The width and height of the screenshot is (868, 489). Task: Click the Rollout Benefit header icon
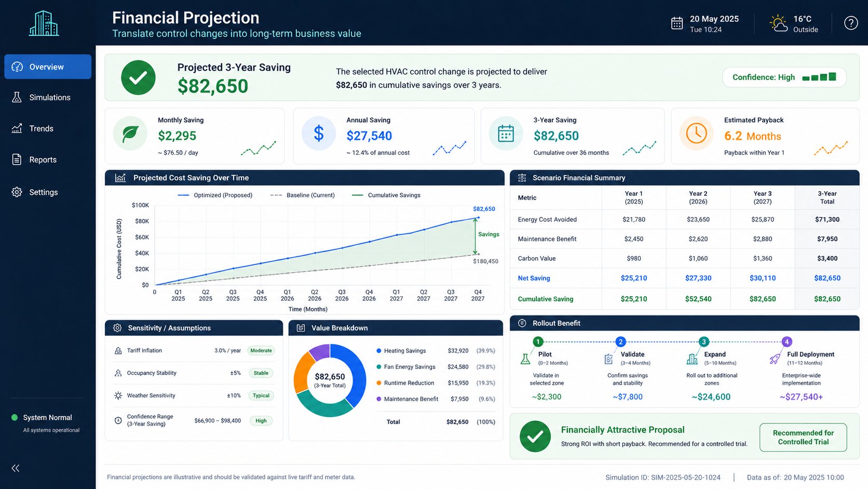coord(522,323)
